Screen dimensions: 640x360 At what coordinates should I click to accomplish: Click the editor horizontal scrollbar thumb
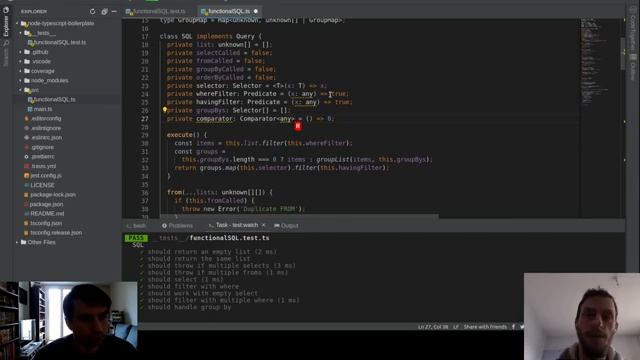[x=299, y=216]
